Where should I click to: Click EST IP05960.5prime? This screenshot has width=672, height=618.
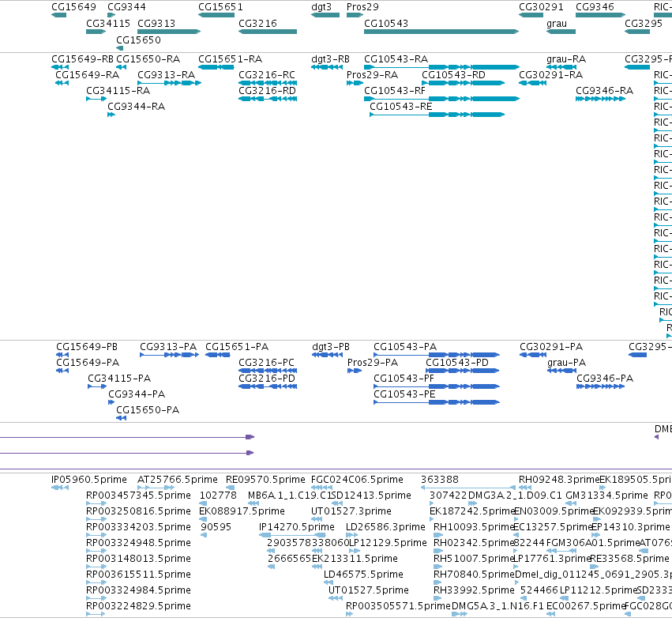click(59, 488)
